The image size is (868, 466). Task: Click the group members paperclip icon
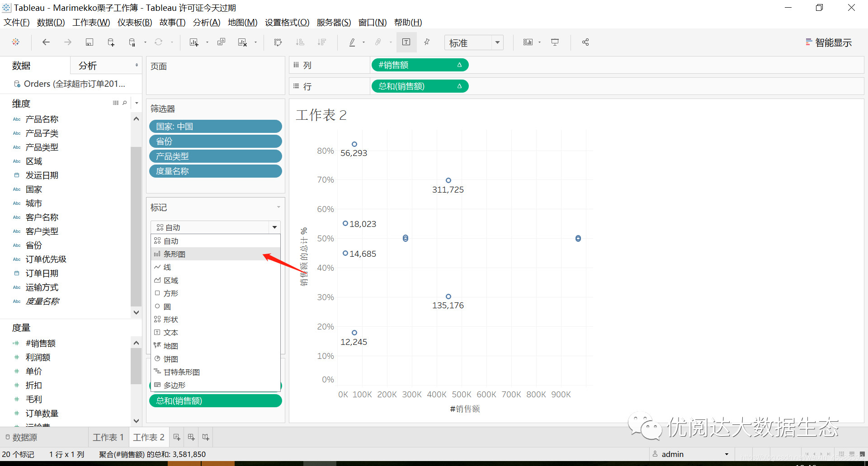378,42
